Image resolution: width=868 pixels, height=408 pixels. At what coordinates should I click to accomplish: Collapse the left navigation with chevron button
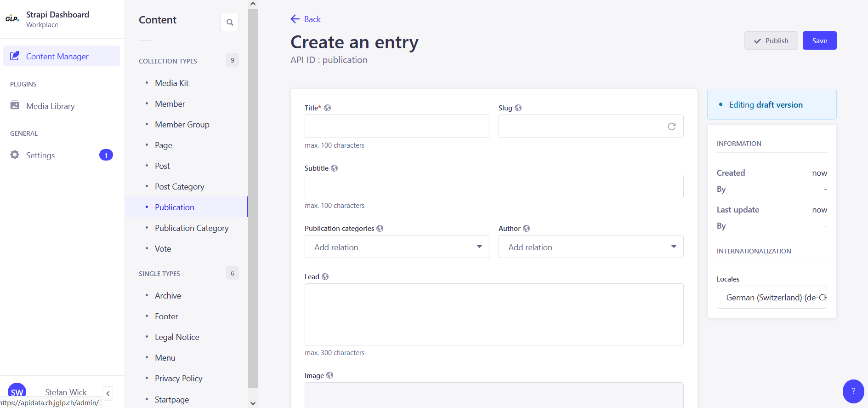108,393
